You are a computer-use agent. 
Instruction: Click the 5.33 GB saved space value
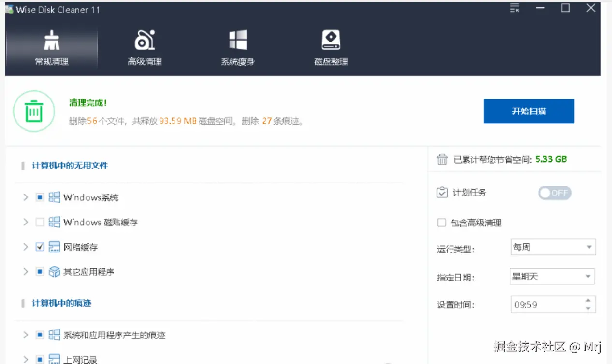point(551,159)
